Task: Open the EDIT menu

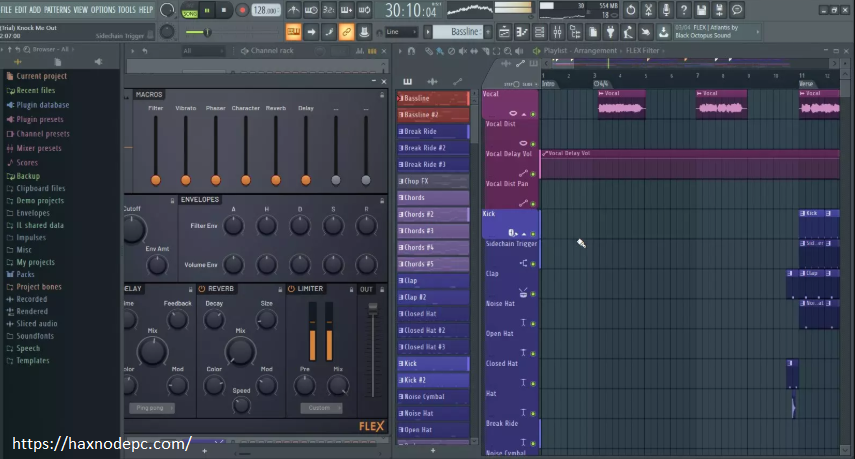Action: coord(21,10)
